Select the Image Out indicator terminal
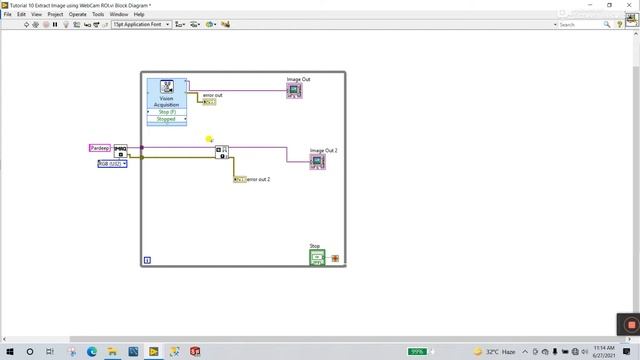The image size is (640, 360). pos(294,90)
